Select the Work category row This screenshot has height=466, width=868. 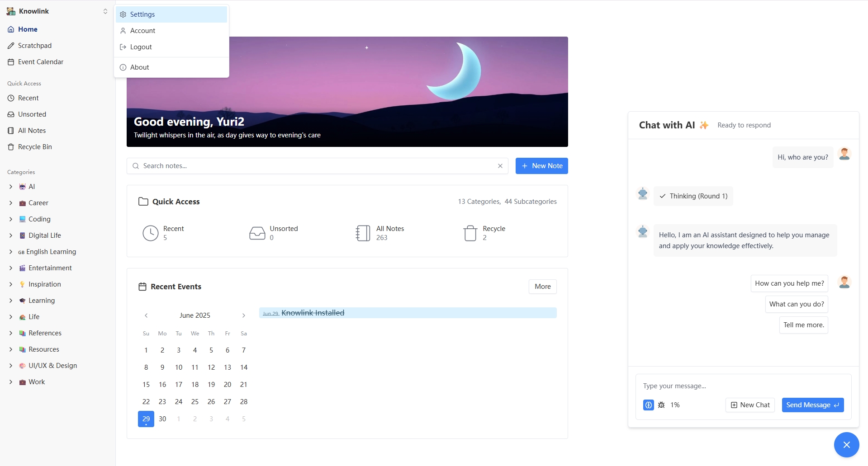pyautogui.click(x=58, y=382)
